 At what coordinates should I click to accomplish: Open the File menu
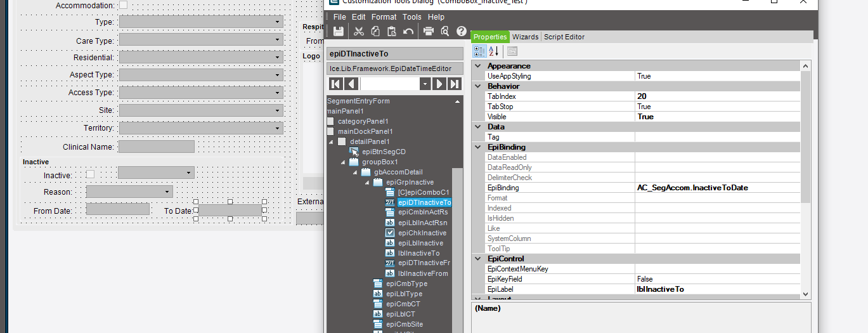tap(340, 17)
